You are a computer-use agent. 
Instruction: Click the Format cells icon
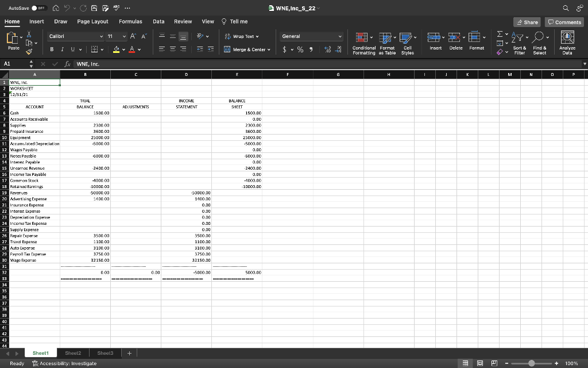click(474, 37)
